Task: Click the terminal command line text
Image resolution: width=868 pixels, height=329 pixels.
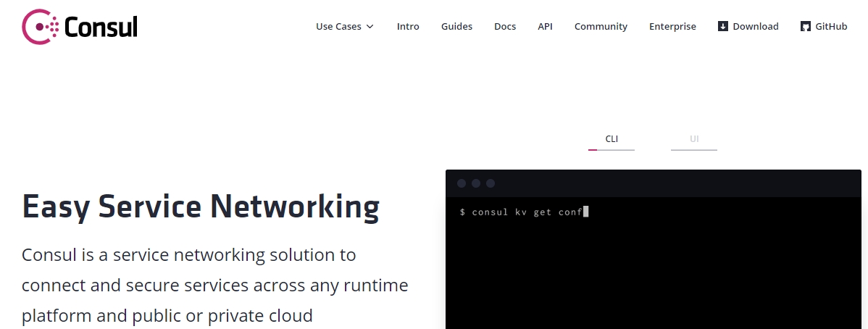Action: 521,212
